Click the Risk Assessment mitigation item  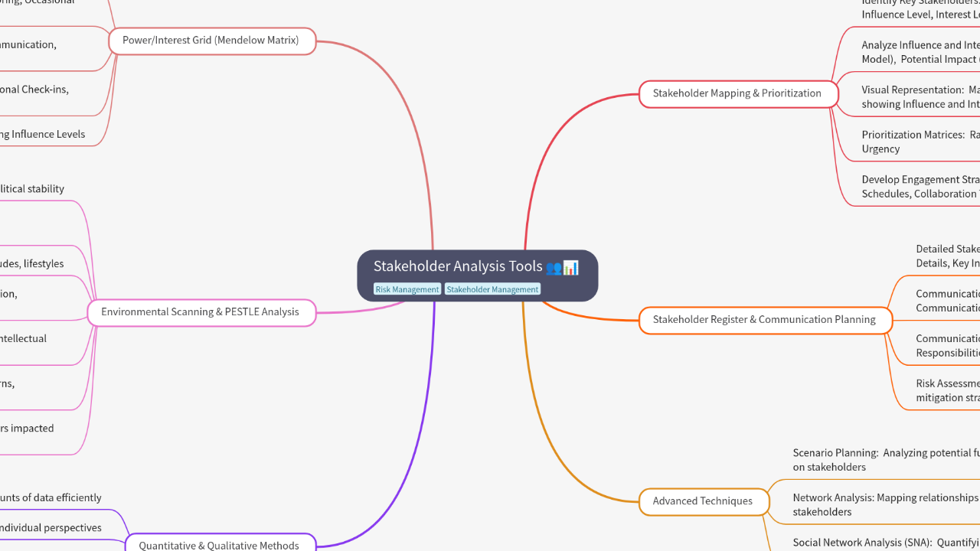click(948, 390)
